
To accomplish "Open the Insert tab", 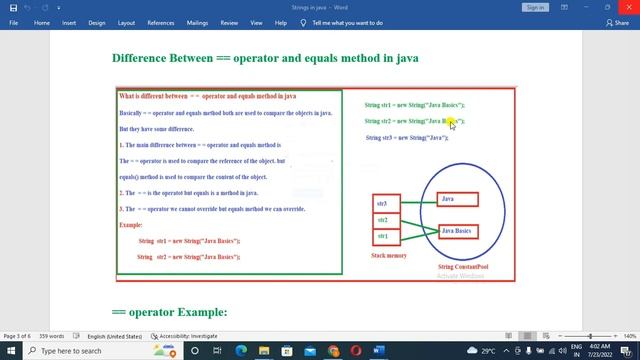I will tap(69, 23).
